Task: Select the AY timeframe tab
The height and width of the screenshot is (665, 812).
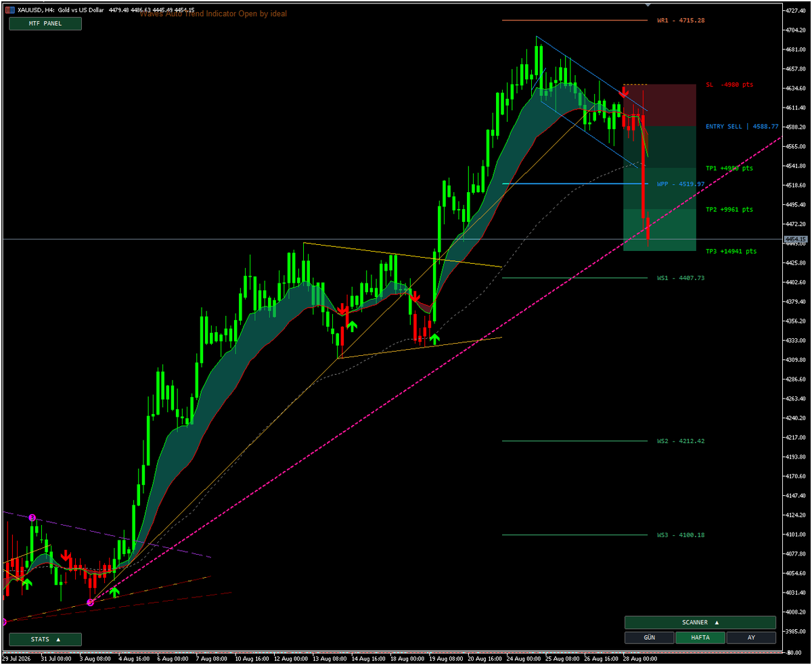Action: click(751, 638)
